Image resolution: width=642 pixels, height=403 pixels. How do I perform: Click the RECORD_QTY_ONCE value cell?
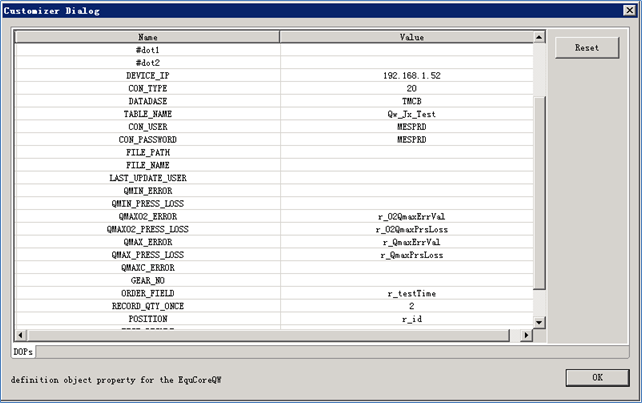(411, 306)
